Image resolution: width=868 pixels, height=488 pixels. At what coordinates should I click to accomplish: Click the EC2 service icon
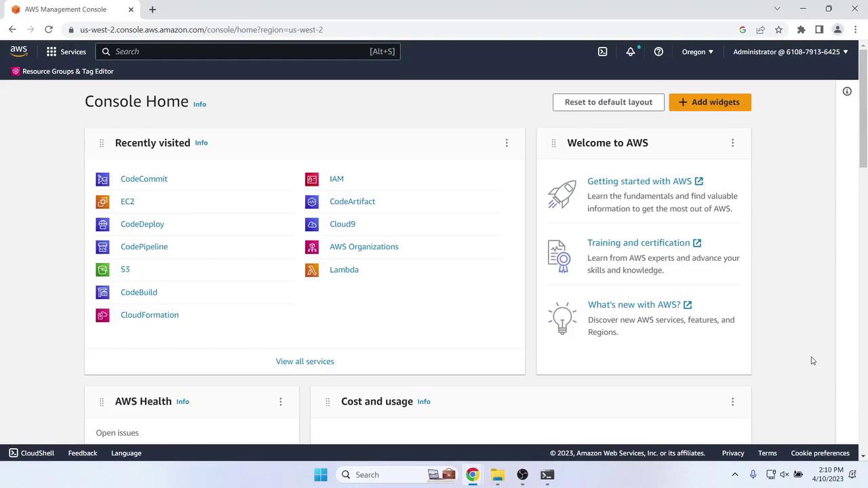click(102, 201)
